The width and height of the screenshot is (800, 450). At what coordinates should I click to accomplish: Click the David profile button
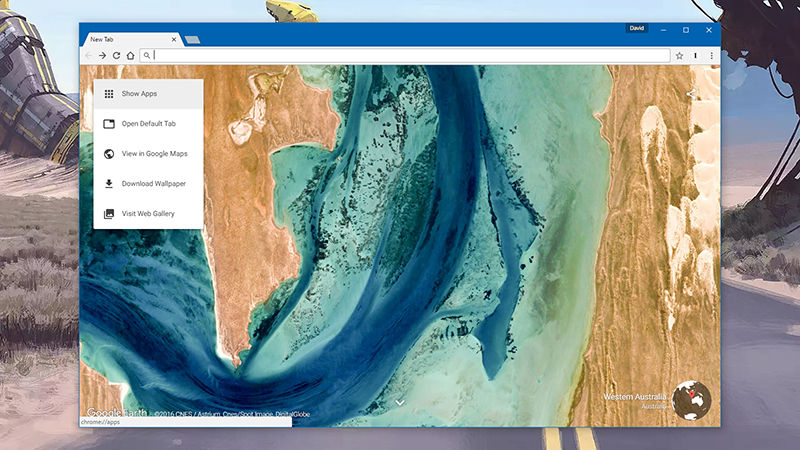[x=637, y=29]
